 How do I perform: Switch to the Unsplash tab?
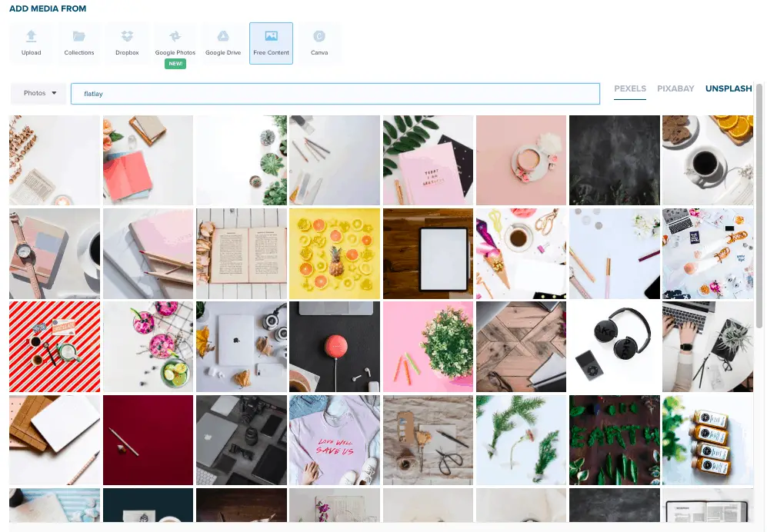click(x=729, y=88)
